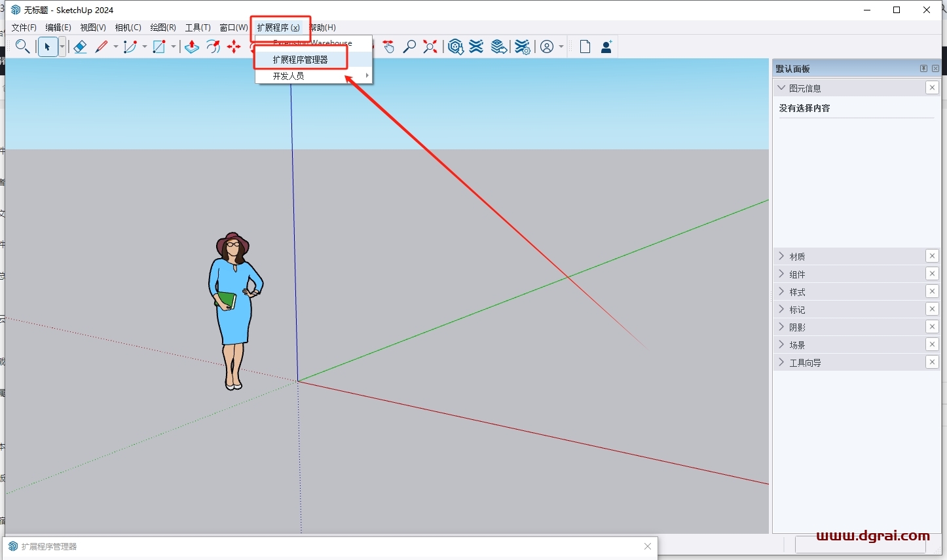Viewport: 947px width, 560px height.
Task: Click the SketchUp logo in the title bar
Action: [16, 10]
